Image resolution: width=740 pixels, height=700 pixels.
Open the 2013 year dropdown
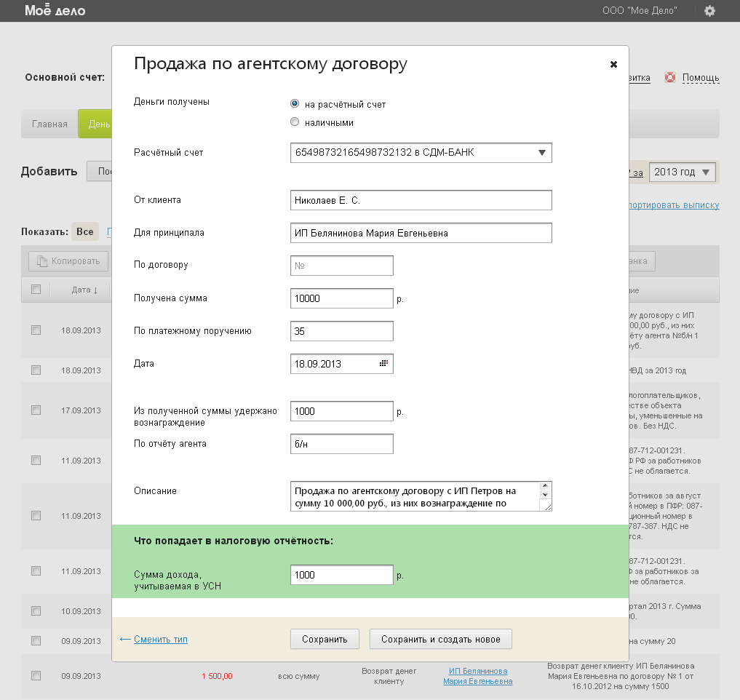click(x=683, y=172)
